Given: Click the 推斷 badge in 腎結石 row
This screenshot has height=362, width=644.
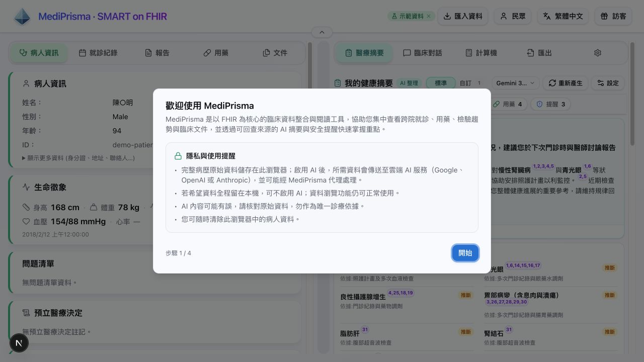Looking at the screenshot, I should 609,332.
